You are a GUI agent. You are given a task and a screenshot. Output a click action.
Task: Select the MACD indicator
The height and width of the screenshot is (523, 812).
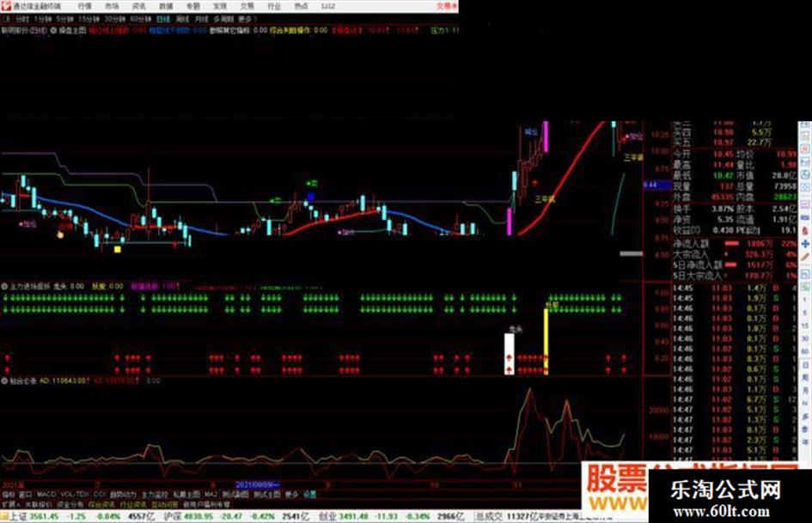coord(46,495)
